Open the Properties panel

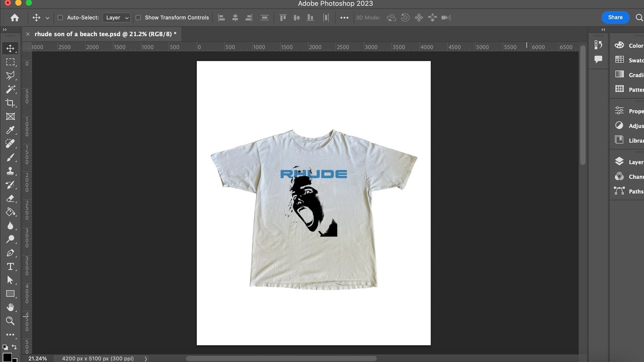click(627, 111)
